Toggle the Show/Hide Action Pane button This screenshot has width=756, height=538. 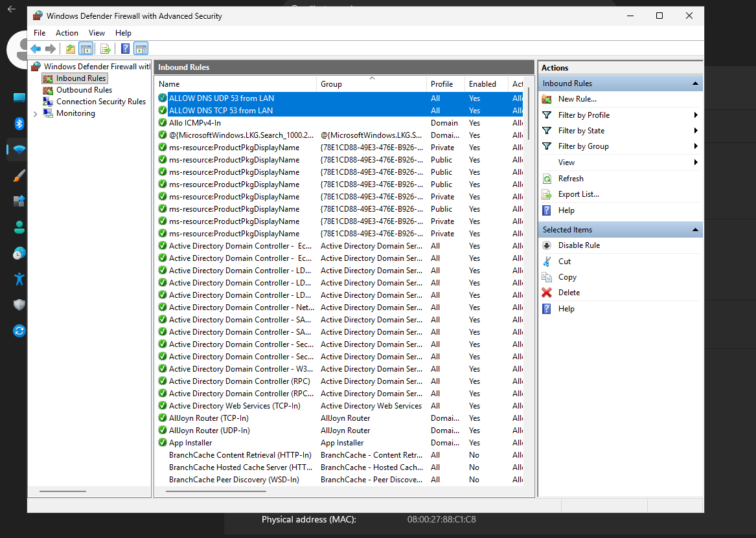141,49
